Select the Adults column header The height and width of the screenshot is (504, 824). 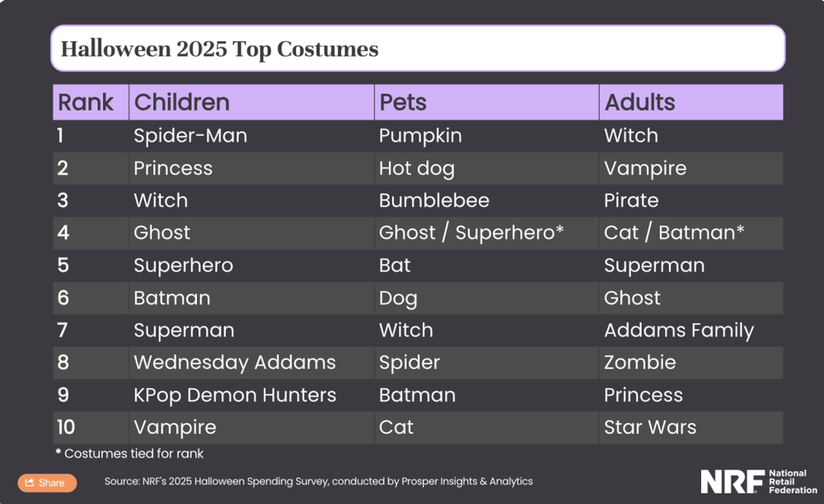[x=640, y=103]
